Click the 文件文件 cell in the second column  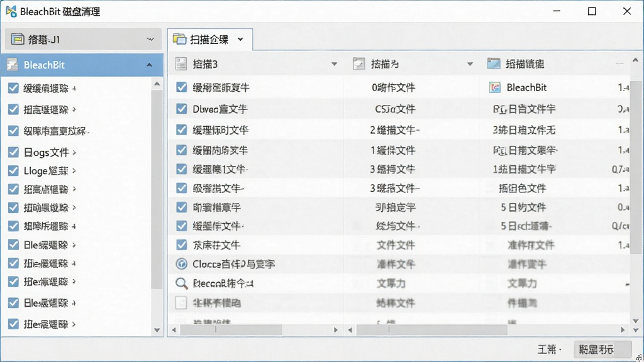[x=396, y=245]
